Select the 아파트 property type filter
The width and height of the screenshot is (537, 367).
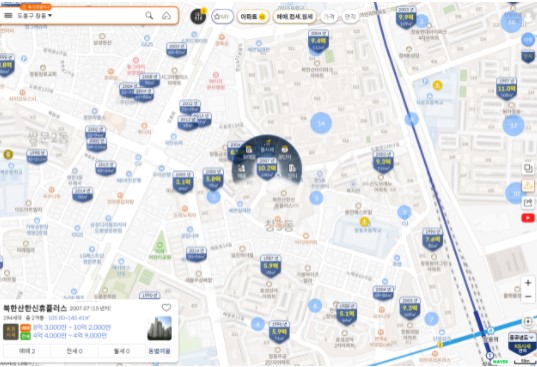coord(253,16)
